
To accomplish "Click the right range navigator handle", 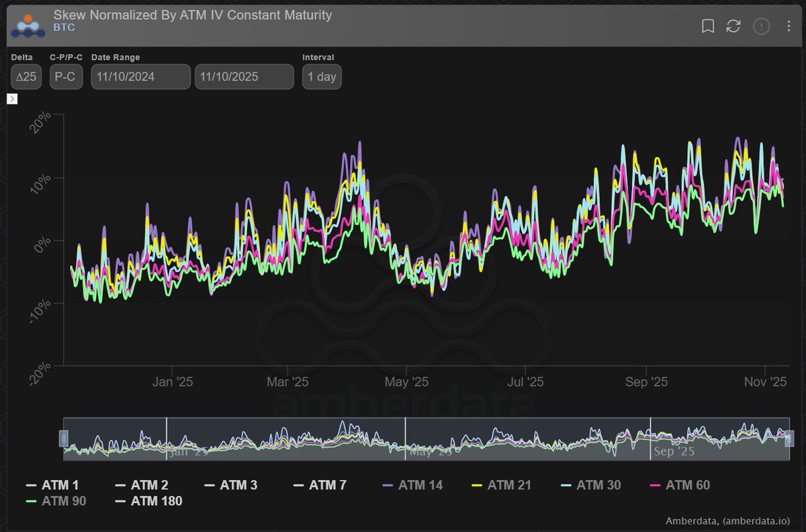I will [x=789, y=439].
